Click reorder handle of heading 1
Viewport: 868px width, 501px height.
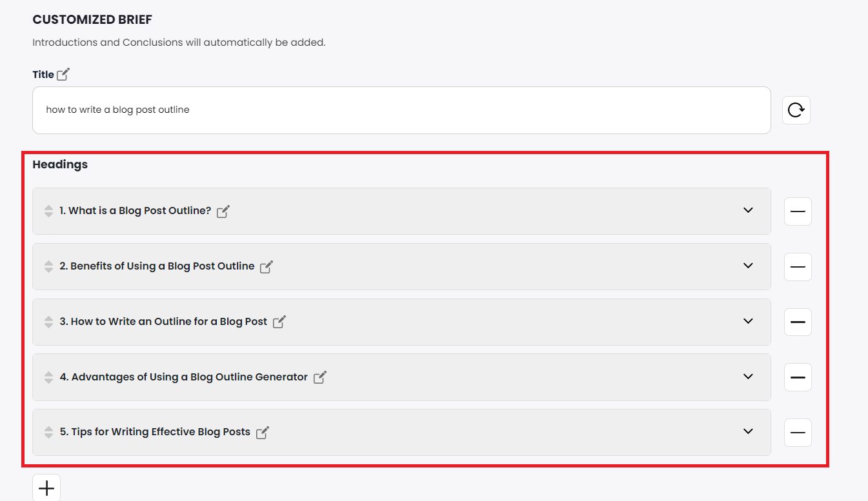click(48, 211)
